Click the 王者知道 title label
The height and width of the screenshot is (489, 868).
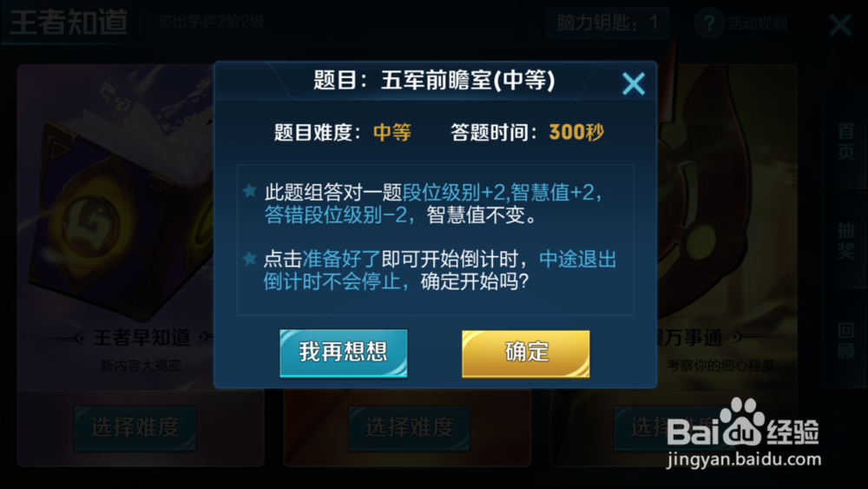[69, 23]
